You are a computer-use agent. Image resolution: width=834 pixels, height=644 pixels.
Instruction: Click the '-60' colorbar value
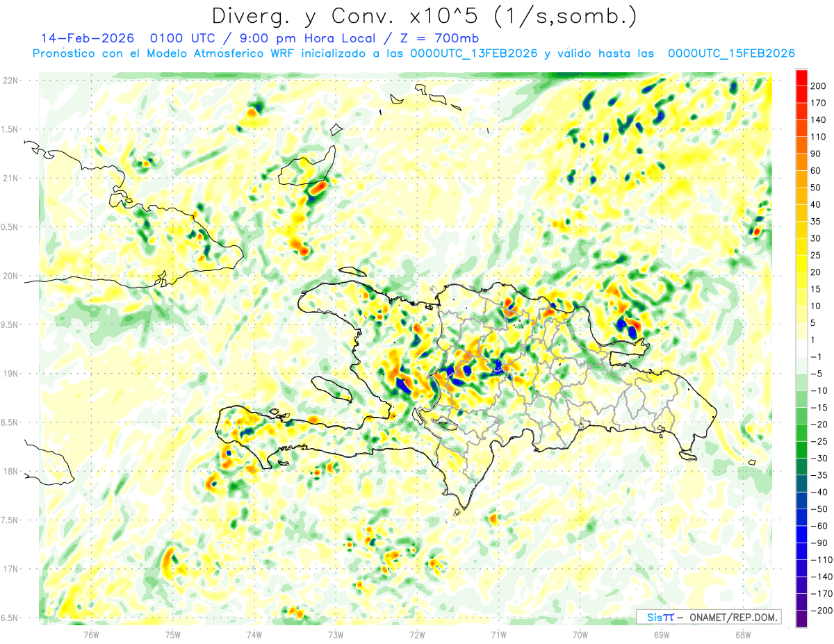(x=819, y=526)
